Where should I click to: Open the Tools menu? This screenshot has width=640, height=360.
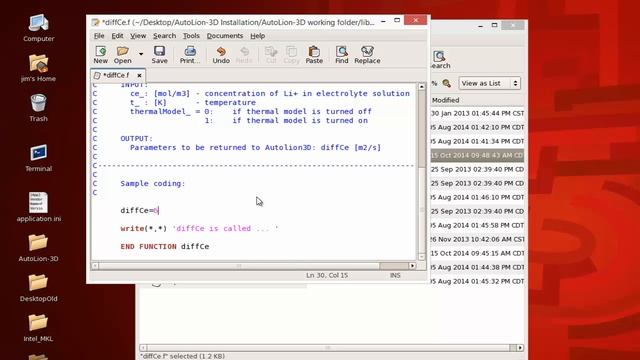coord(191,36)
